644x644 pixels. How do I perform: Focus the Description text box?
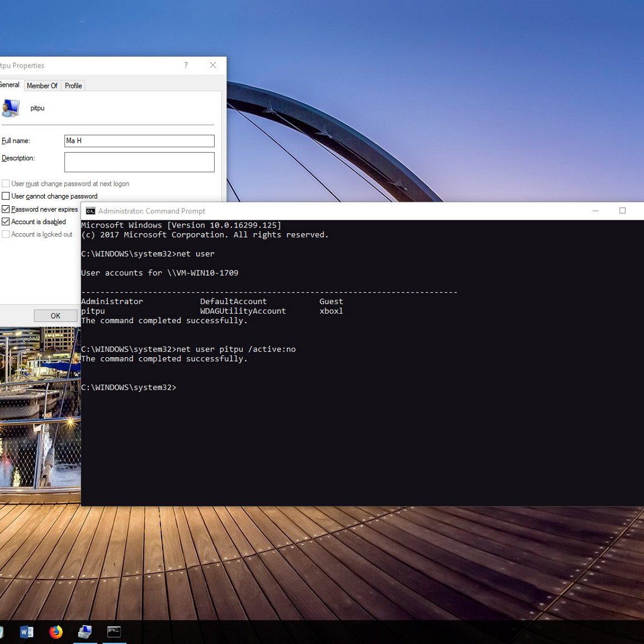coord(139,162)
